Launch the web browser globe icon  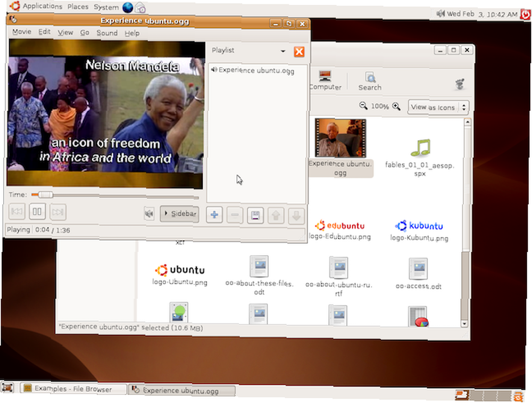[128, 7]
